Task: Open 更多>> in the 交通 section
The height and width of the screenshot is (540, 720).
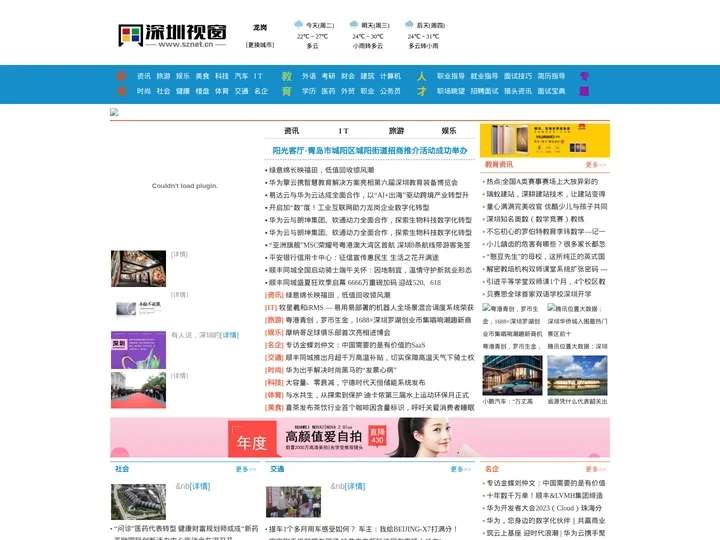Action: pos(461,469)
